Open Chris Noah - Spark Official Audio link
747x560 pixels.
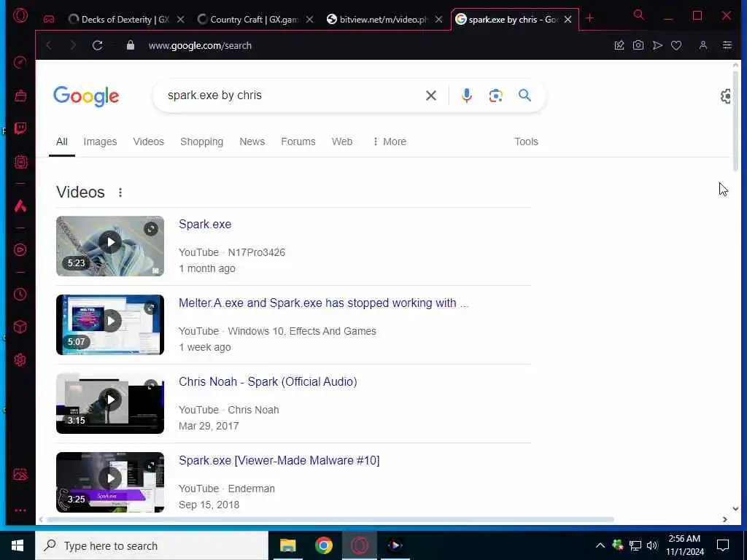click(268, 381)
